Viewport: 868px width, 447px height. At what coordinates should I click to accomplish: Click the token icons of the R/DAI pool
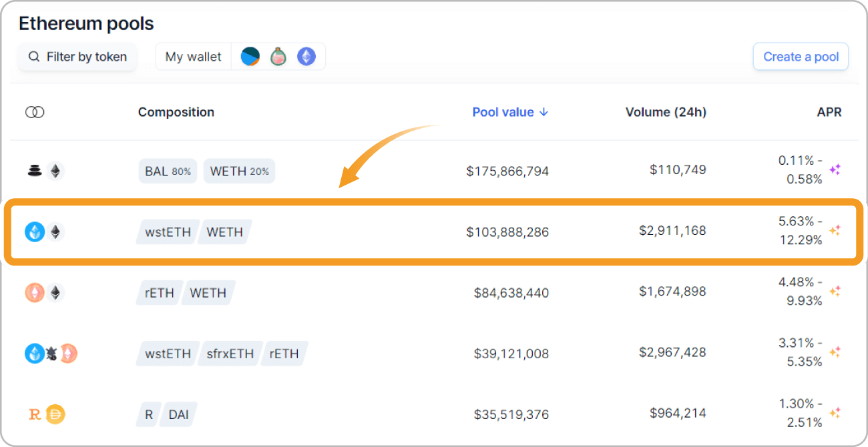(46, 414)
